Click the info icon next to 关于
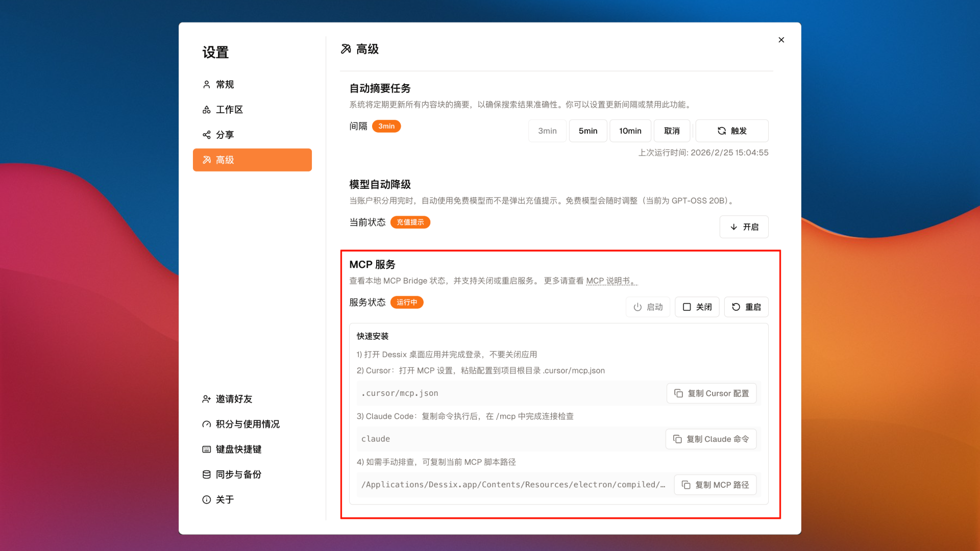This screenshot has width=980, height=551. (206, 499)
